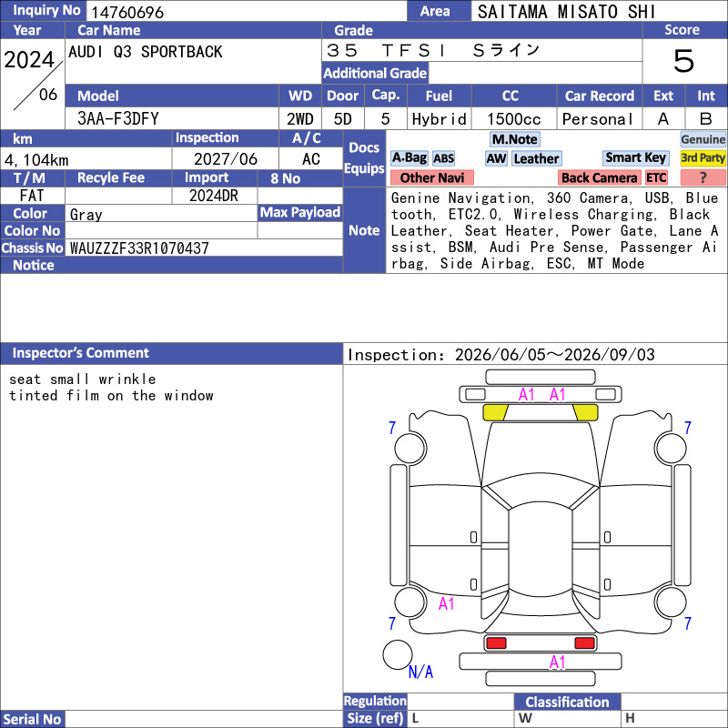Click the right A1 mark on front bumper
The height and width of the screenshot is (728, 728).
click(x=558, y=395)
